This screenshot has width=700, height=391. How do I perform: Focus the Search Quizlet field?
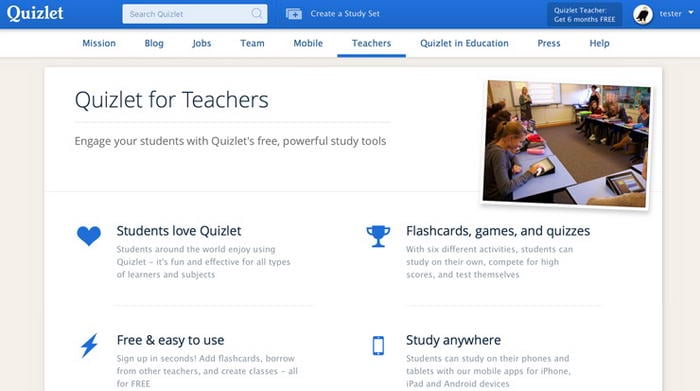[195, 14]
